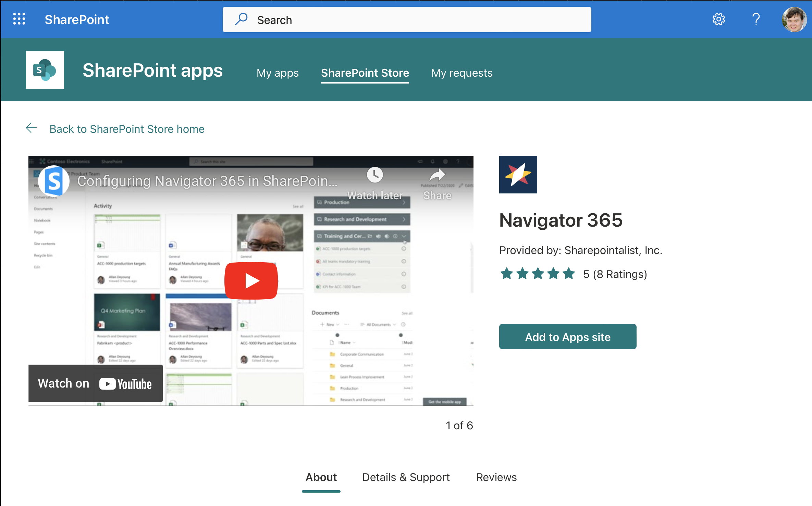Click Watch on YouTube button
812x506 pixels.
[x=95, y=383]
